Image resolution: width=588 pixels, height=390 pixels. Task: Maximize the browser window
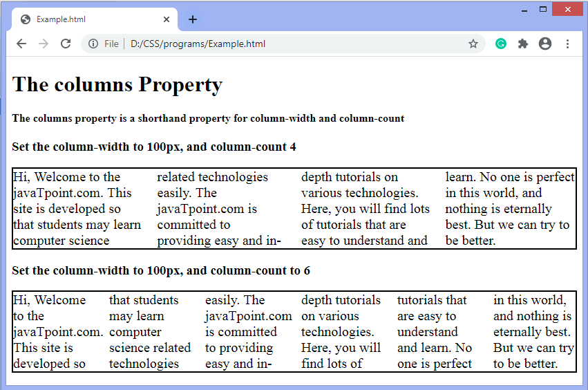542,10
